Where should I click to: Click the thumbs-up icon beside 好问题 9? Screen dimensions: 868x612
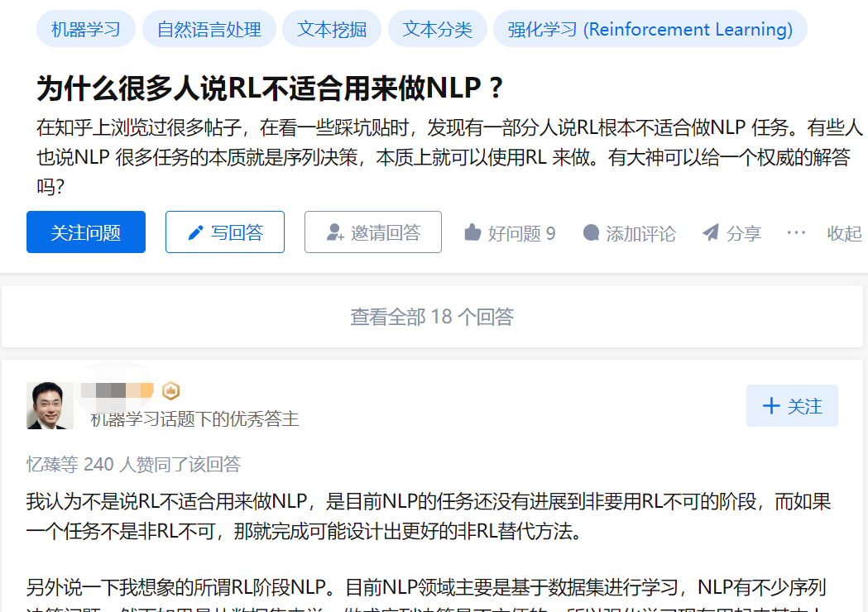click(x=472, y=232)
